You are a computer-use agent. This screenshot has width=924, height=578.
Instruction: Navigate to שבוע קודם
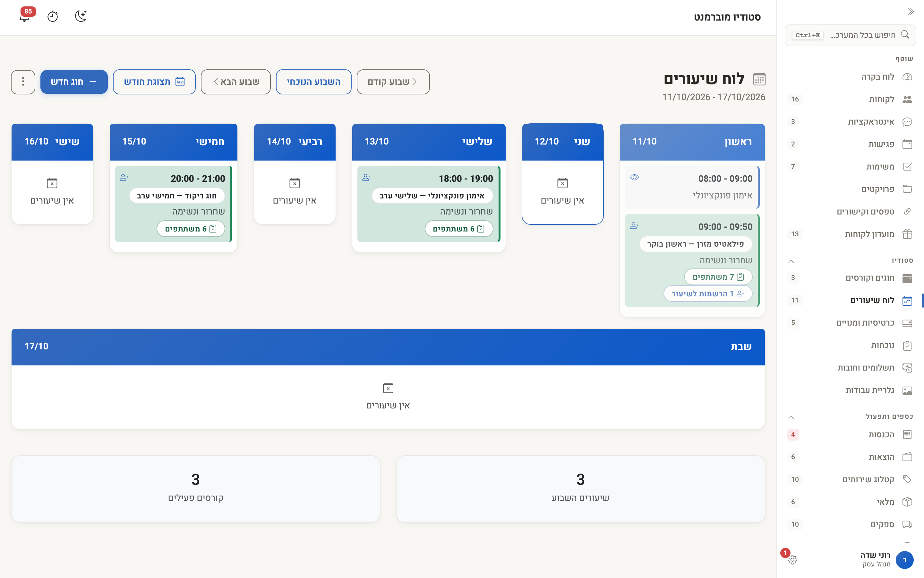point(393,82)
